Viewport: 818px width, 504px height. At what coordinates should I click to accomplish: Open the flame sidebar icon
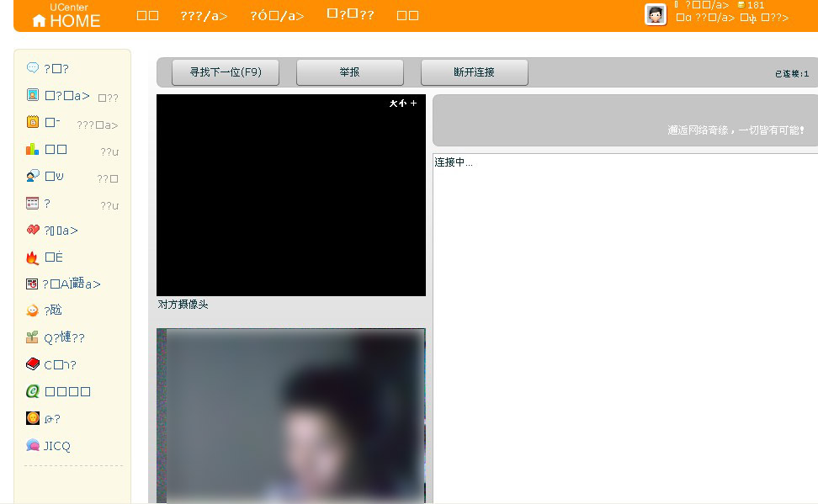[32, 257]
